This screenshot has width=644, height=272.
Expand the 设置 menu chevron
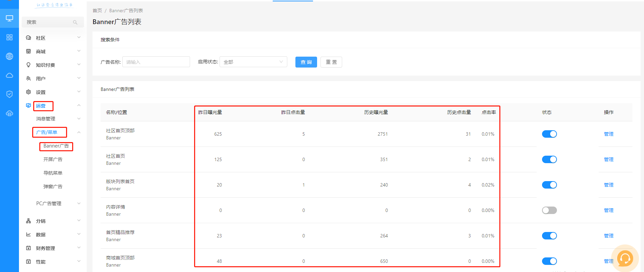click(x=79, y=92)
